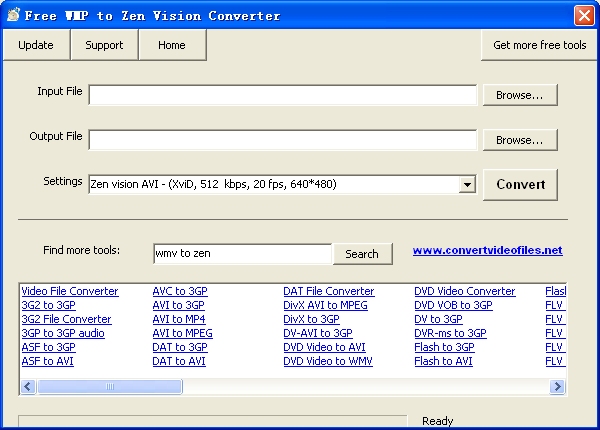Open www.convertvideofiles.net link
This screenshot has width=600, height=430.
pyautogui.click(x=488, y=250)
